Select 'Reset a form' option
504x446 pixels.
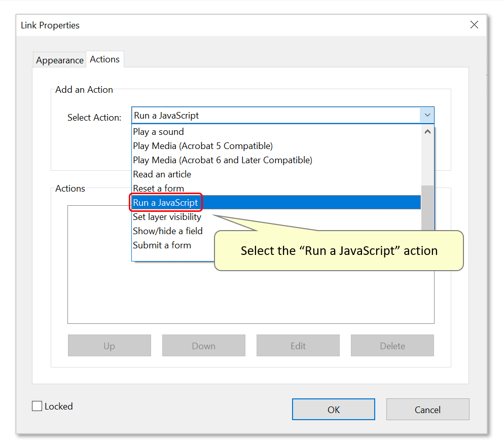point(276,189)
